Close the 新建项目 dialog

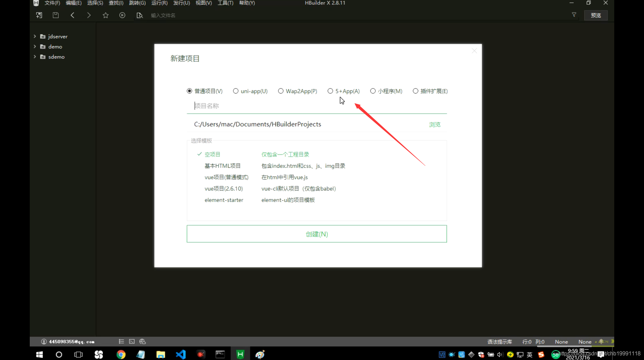tap(474, 51)
